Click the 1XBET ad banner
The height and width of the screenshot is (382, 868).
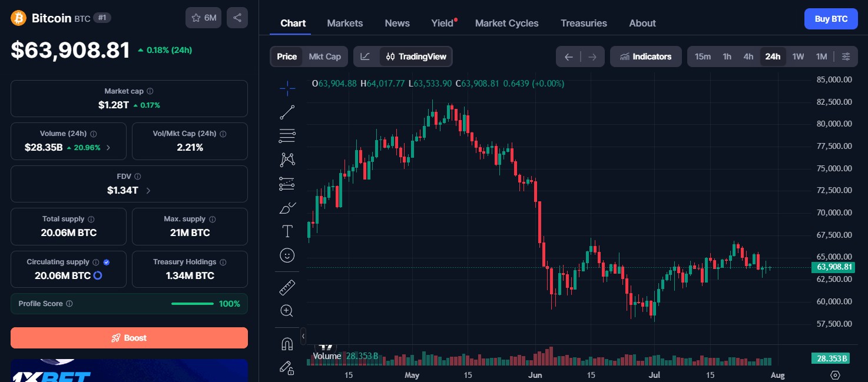pyautogui.click(x=129, y=370)
